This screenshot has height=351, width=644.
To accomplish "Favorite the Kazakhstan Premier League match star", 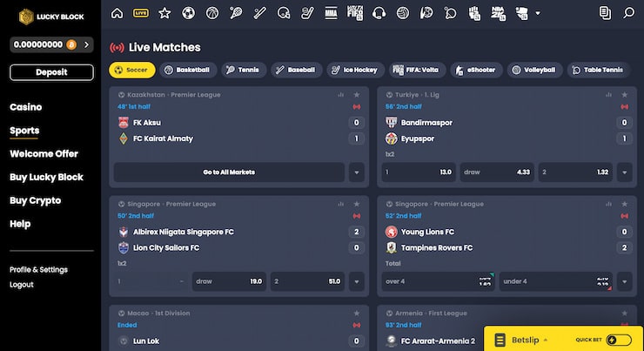I will (357, 95).
